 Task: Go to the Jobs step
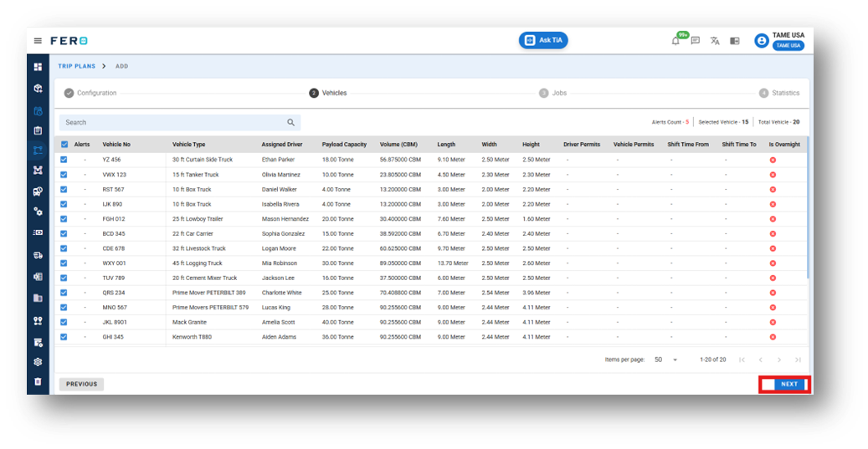point(552,93)
